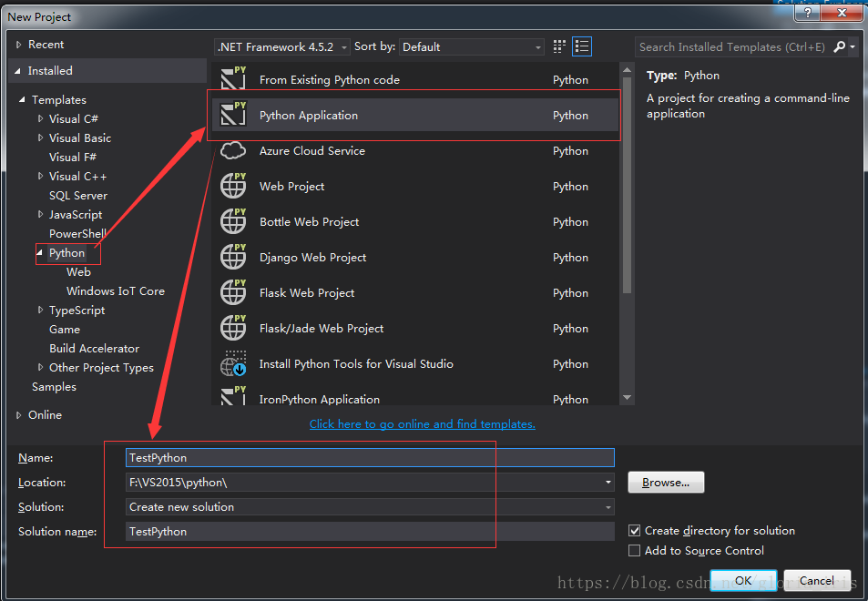Screen dimensions: 868x601
Task: Focus the Search Installed Templates box
Action: (x=733, y=47)
